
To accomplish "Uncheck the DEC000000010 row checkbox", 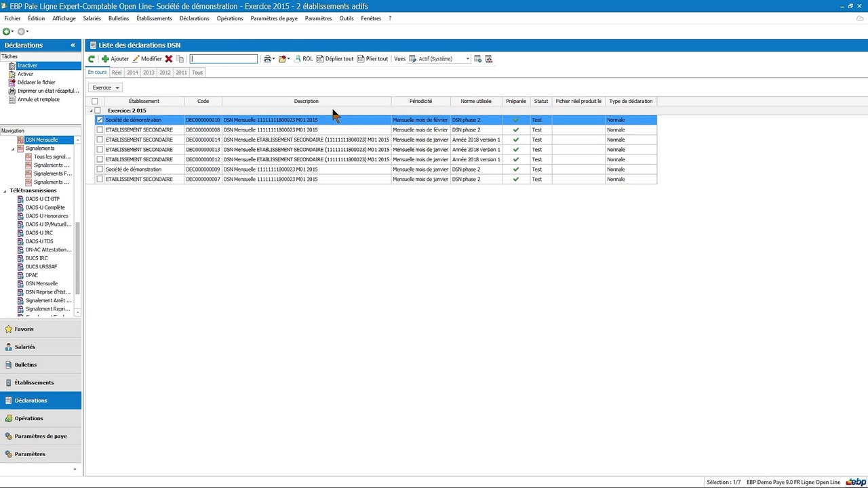I will coord(100,120).
